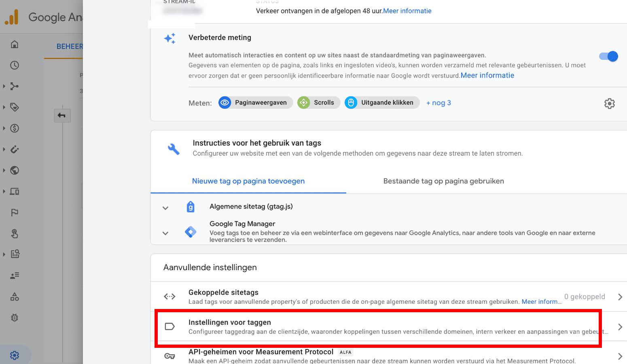Click the Google Tag Manager diamond icon
The height and width of the screenshot is (364, 627).
tap(191, 232)
